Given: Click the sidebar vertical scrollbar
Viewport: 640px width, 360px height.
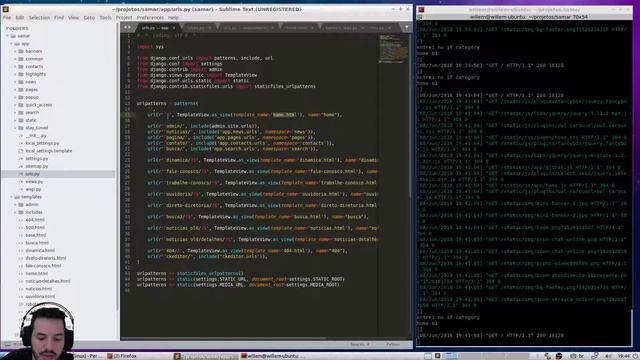Looking at the screenshot, I should tap(118, 167).
